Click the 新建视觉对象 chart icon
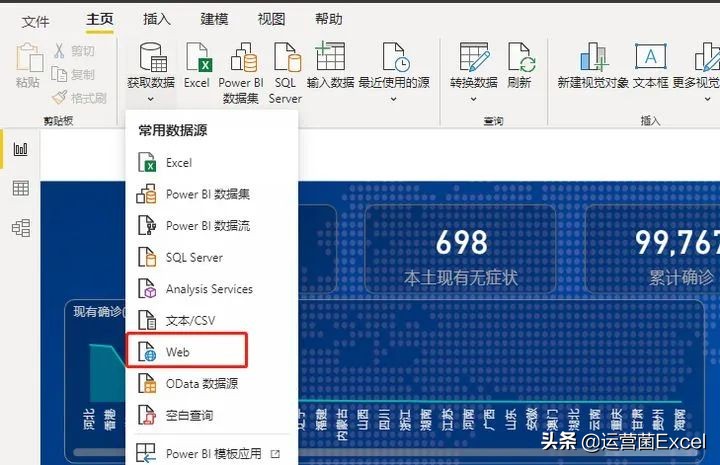This screenshot has height=465, width=720. (594, 57)
